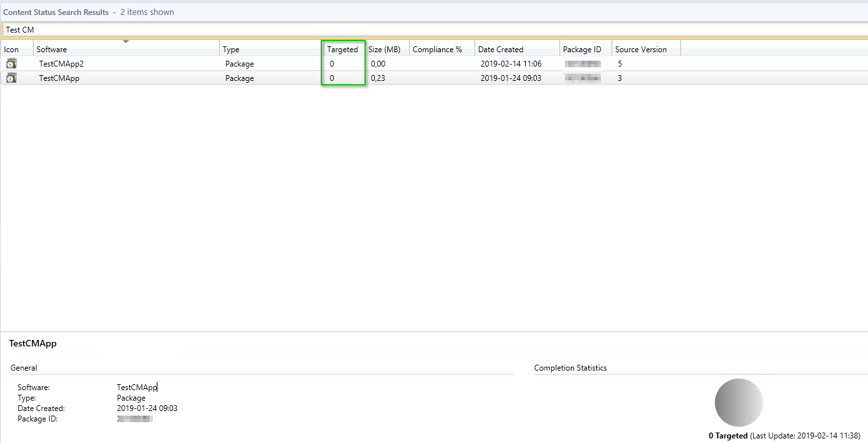This screenshot has height=443, width=868.
Task: Select the TestCMApp2 row by name
Action: click(61, 64)
